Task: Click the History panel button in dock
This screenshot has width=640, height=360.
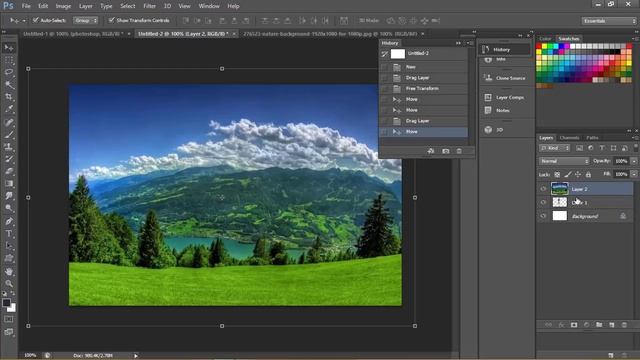Action: 505,49
